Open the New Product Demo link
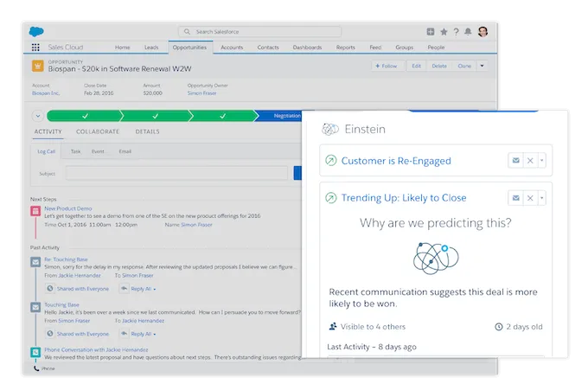The image size is (588, 390). [x=67, y=208]
